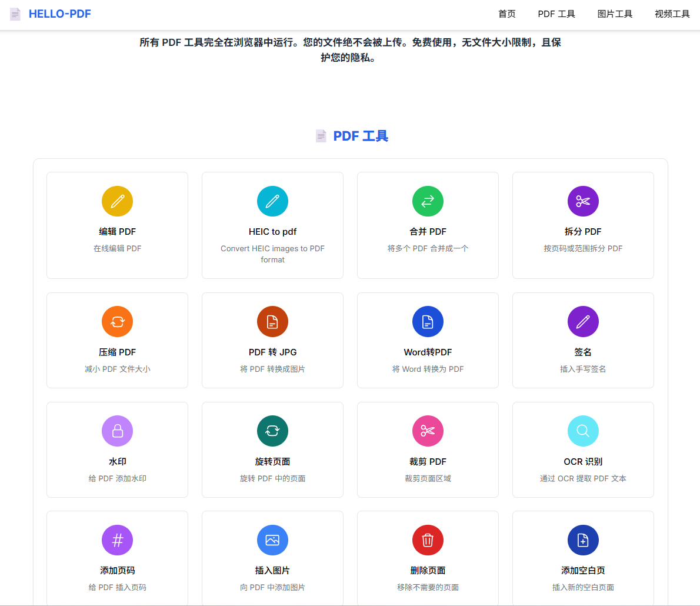Select the 压缩 PDF compress icon
The image size is (700, 606).
(x=117, y=321)
